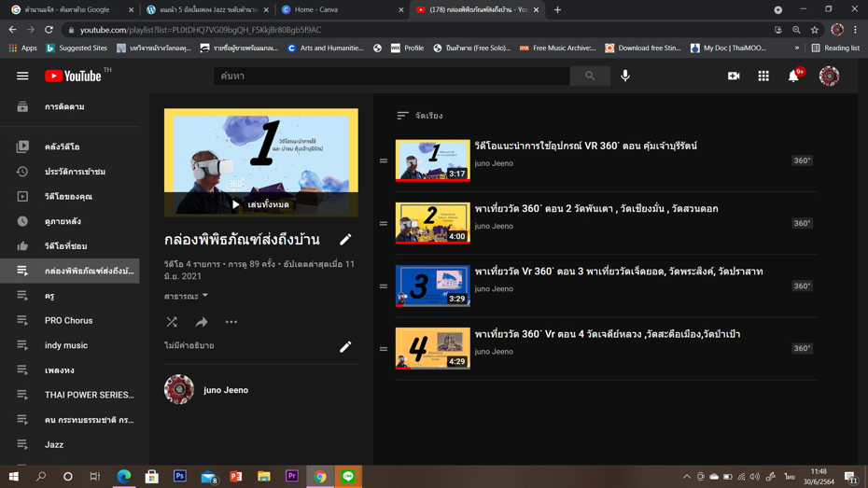The image size is (868, 488).
Task: Play all videos with เล่นทั้งหมด
Action: 261,204
